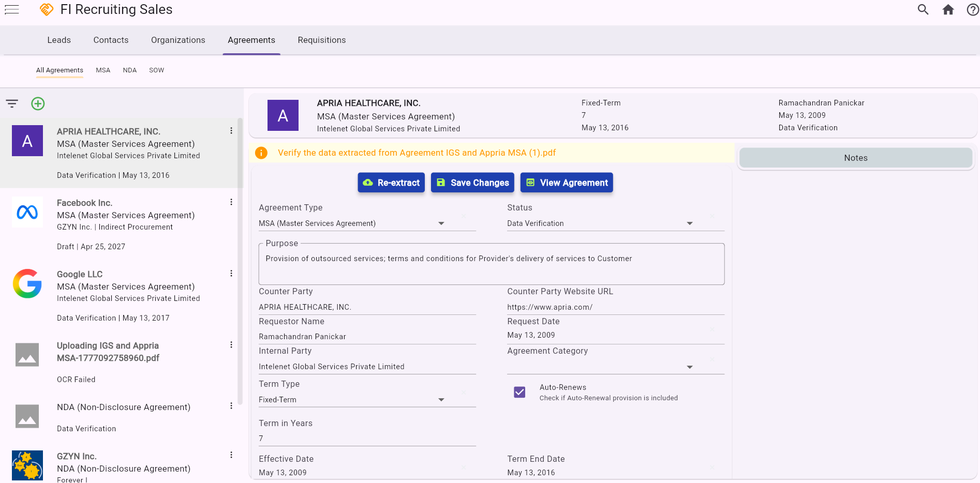Click the image placeholder for NDA Data Verification item
The width and height of the screenshot is (980, 483).
(x=27, y=416)
